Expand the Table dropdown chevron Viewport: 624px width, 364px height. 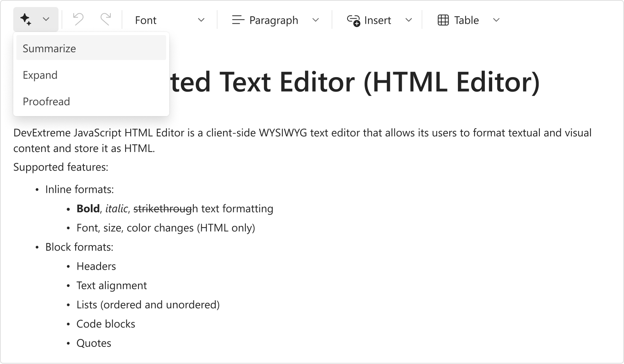pos(496,20)
